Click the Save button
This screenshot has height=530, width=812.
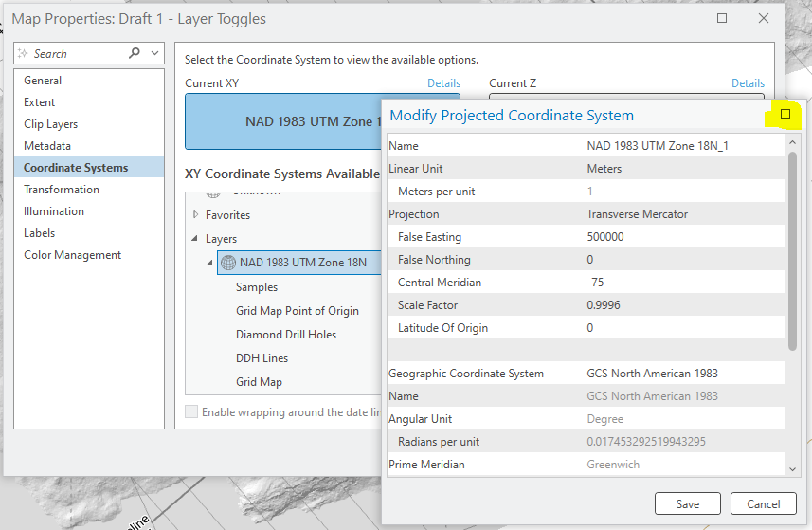pyautogui.click(x=688, y=504)
